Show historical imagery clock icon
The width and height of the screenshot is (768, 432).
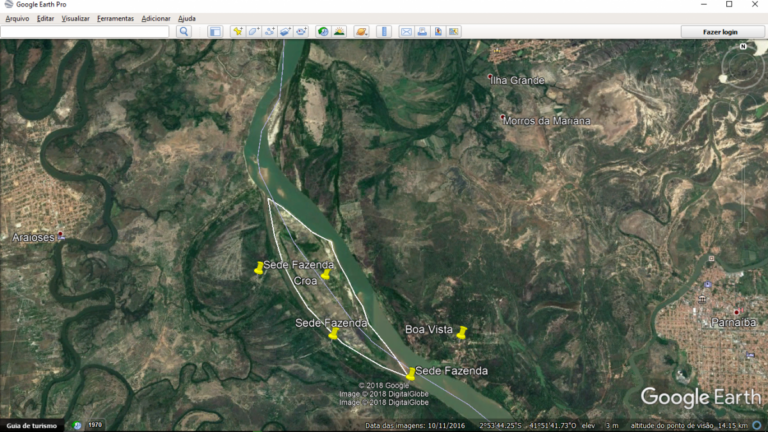point(323,32)
